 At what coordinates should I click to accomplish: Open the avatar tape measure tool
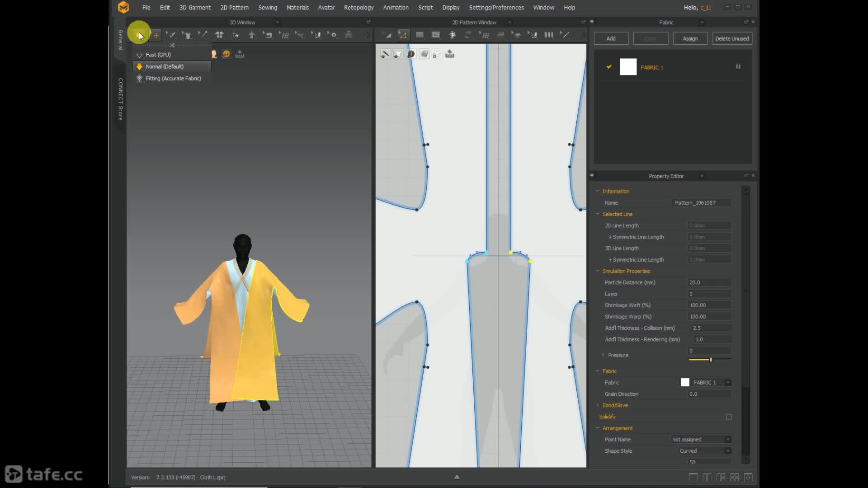252,35
